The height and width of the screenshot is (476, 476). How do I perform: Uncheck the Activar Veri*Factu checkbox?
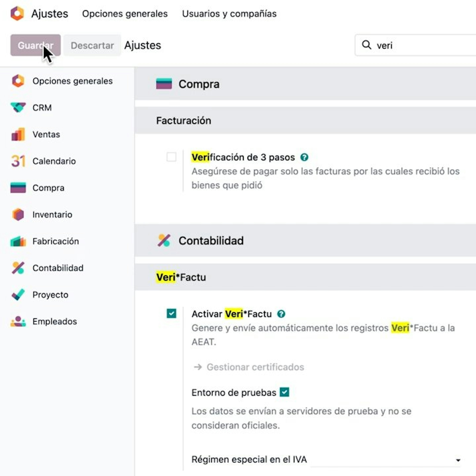(x=171, y=314)
